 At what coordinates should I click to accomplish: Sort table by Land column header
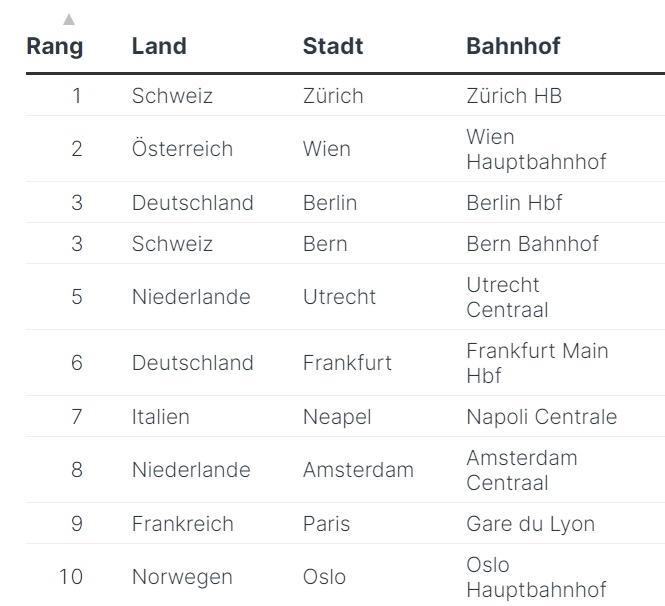click(x=159, y=46)
